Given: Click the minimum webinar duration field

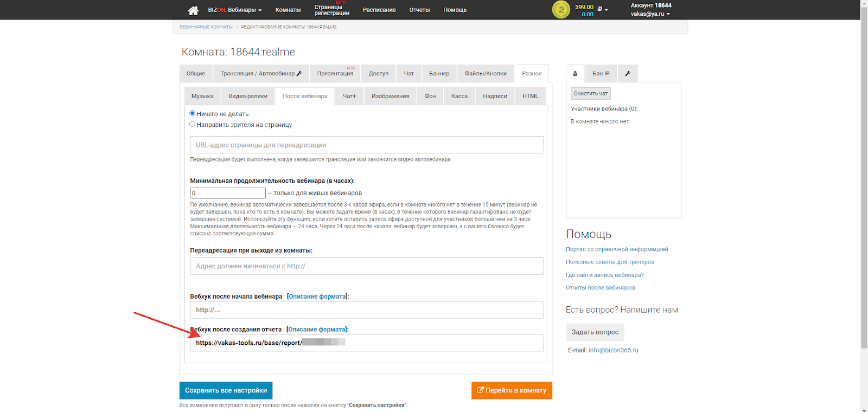Looking at the screenshot, I should (228, 193).
